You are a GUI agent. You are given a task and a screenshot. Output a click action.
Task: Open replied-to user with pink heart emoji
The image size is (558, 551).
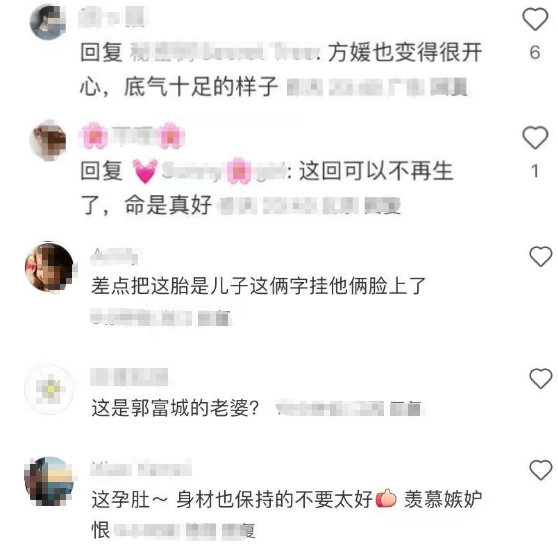[x=209, y=171]
